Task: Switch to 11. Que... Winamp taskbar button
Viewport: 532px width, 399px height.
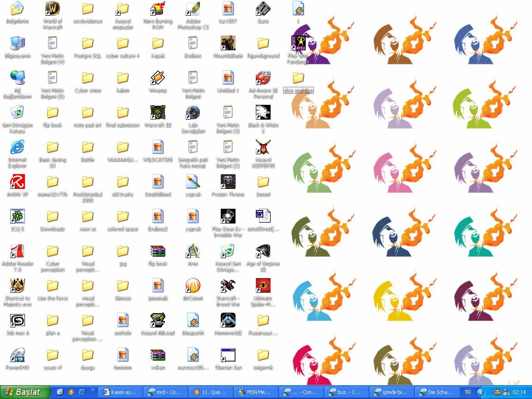Action: coord(211,392)
